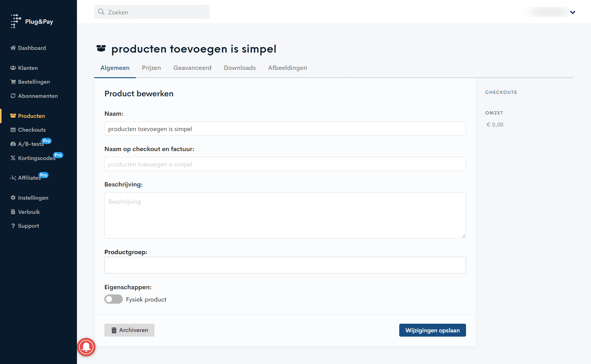
Task: Click the Checkouts table icon
Action: (x=13, y=130)
